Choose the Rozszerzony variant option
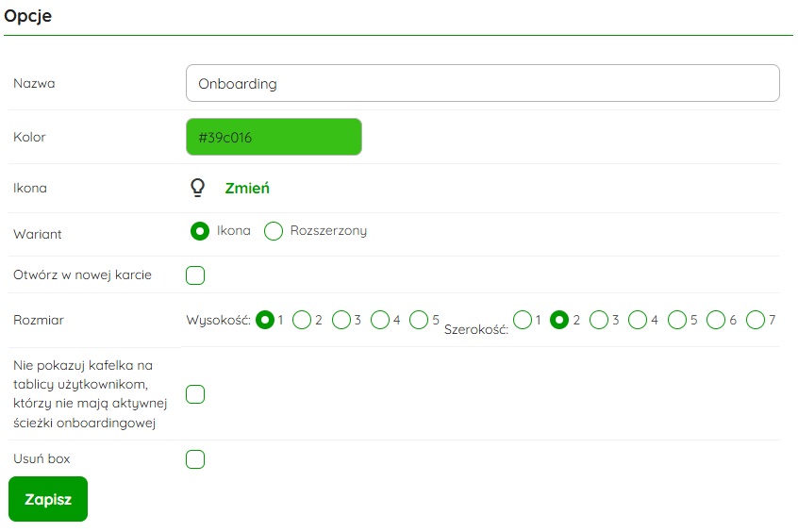The width and height of the screenshot is (798, 532). [274, 231]
